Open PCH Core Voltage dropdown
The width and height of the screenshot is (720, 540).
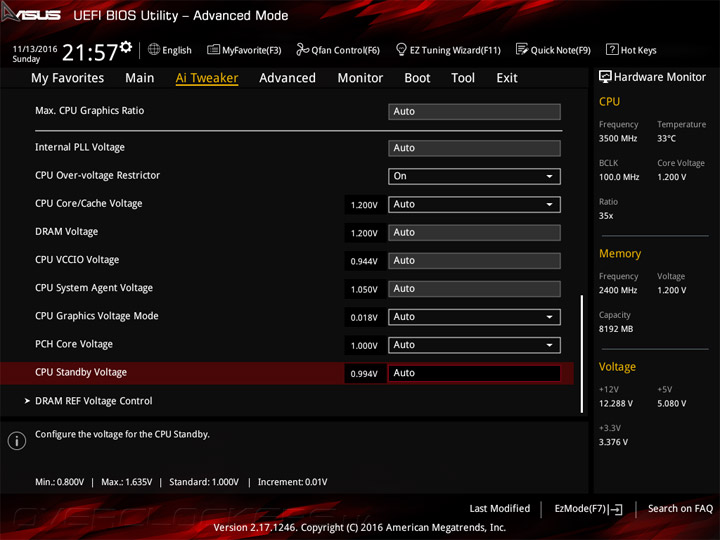[x=474, y=345]
